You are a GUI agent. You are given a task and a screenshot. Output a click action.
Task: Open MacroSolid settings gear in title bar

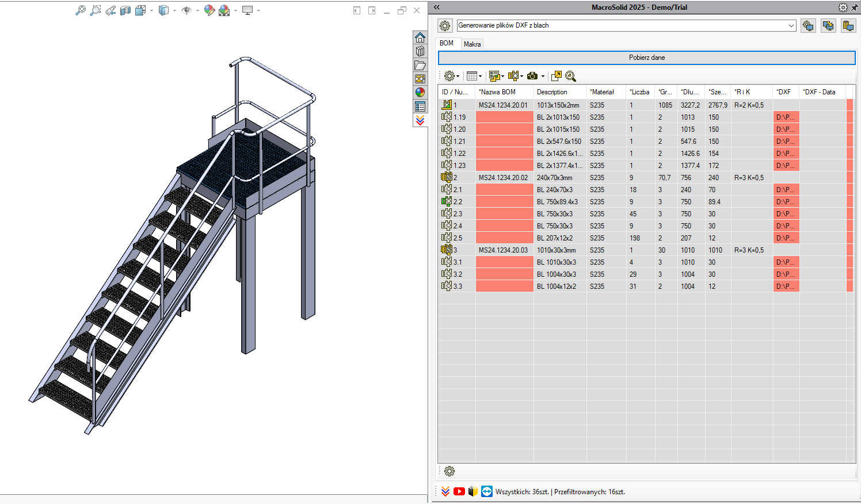tap(843, 7)
